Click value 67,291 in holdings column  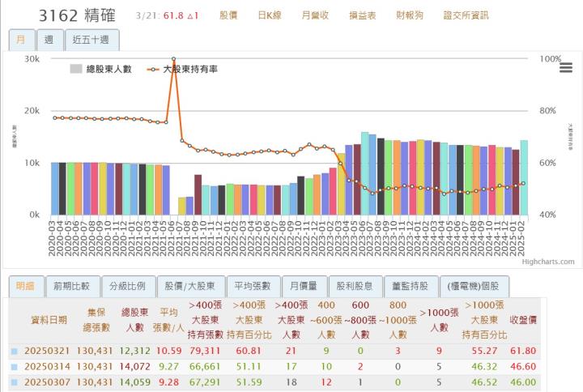pyautogui.click(x=205, y=382)
